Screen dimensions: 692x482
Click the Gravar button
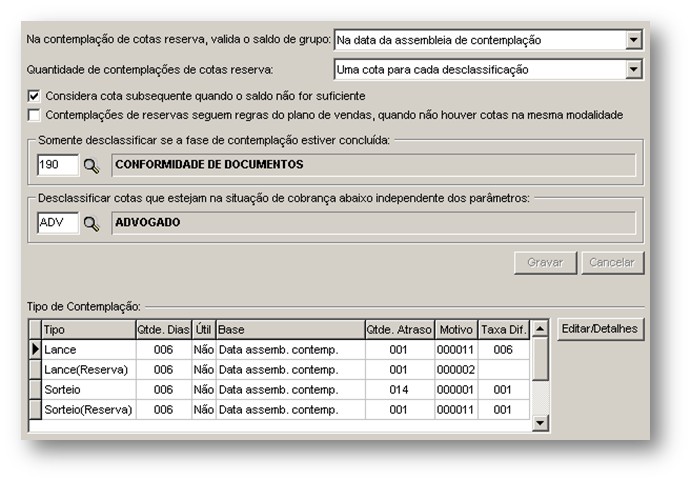[545, 263]
